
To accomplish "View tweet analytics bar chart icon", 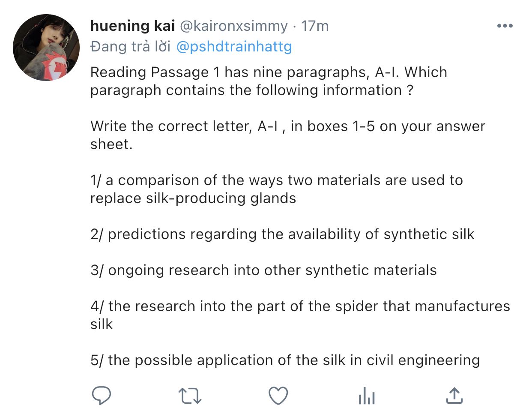I will [x=367, y=396].
